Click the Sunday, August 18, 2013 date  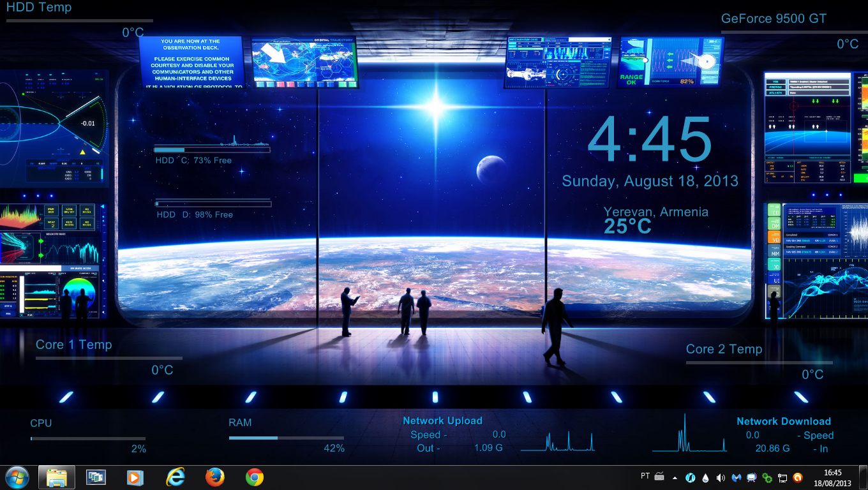pyautogui.click(x=650, y=181)
